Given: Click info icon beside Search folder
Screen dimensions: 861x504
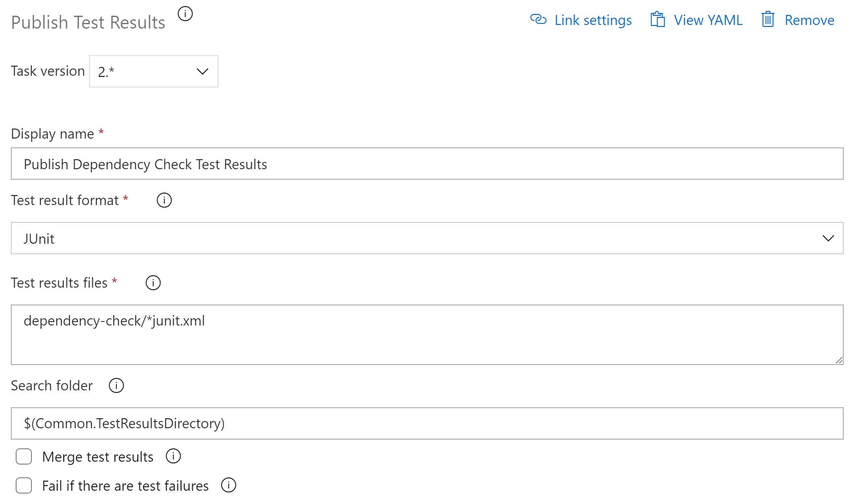Looking at the screenshot, I should click(x=116, y=386).
